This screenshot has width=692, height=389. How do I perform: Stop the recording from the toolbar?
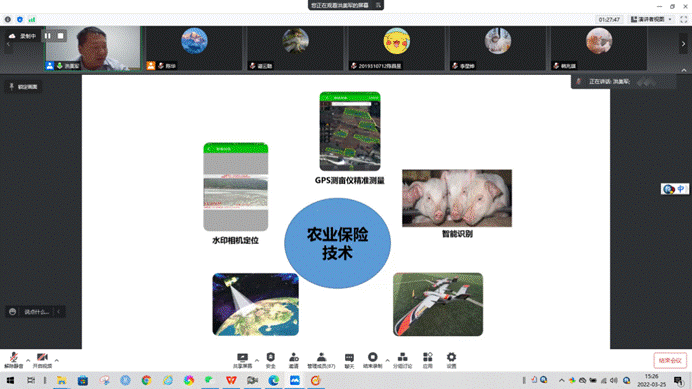click(x=373, y=360)
